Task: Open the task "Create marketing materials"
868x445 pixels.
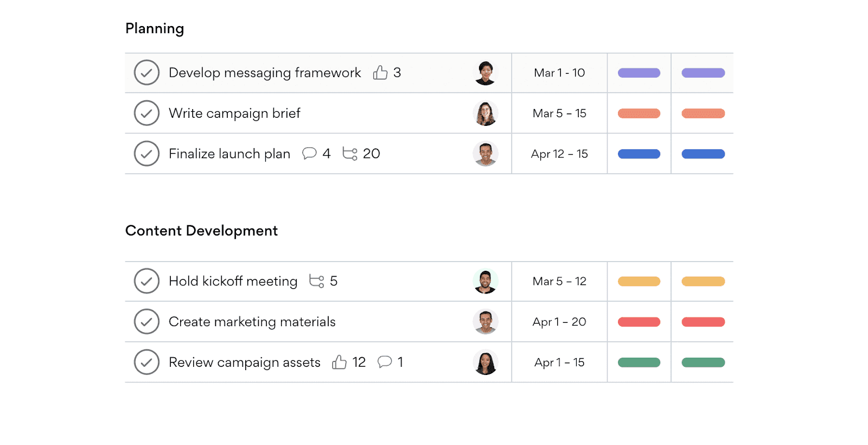Action: point(252,321)
